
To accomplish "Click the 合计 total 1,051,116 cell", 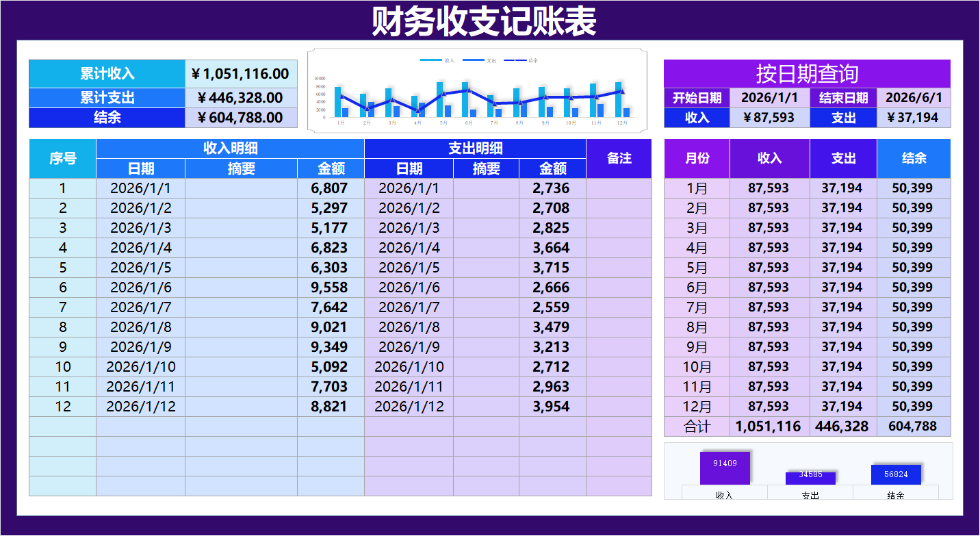I will point(769,426).
